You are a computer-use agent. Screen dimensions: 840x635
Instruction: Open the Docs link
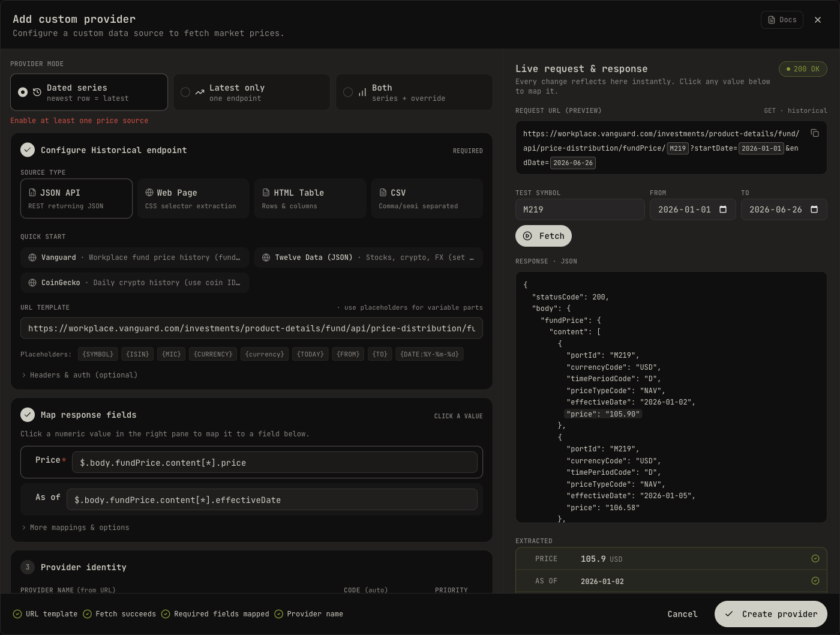tap(782, 20)
